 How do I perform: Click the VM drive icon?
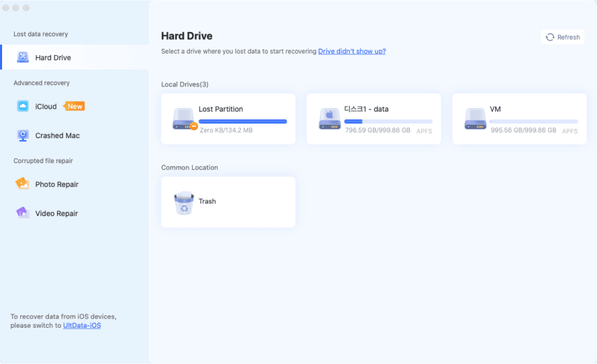[476, 119]
